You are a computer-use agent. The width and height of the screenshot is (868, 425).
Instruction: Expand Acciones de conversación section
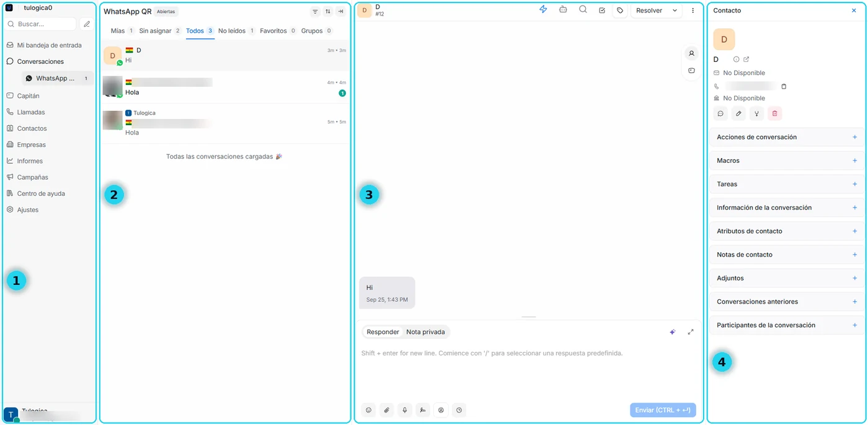coord(786,137)
